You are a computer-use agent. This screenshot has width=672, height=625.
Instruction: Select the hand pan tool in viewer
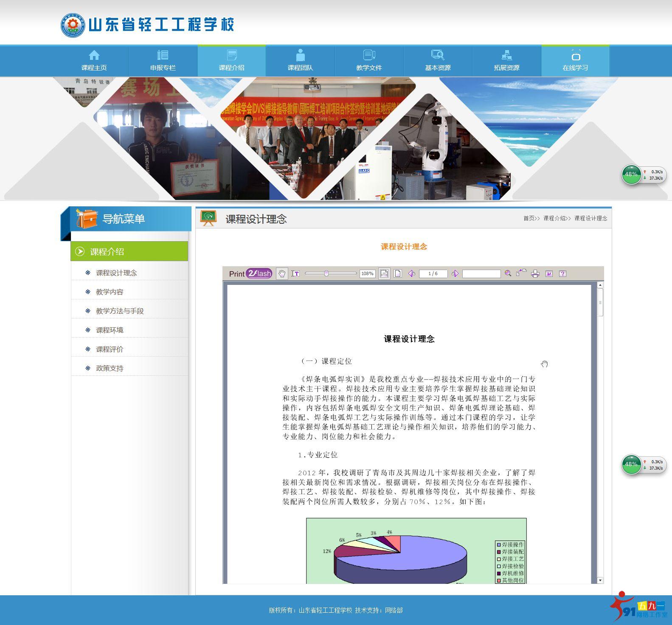click(281, 274)
